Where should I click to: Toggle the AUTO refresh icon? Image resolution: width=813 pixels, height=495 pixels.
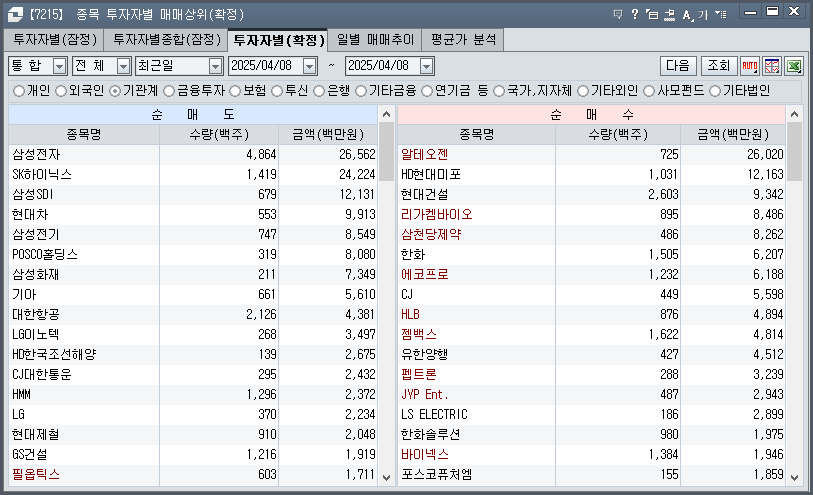pos(750,66)
